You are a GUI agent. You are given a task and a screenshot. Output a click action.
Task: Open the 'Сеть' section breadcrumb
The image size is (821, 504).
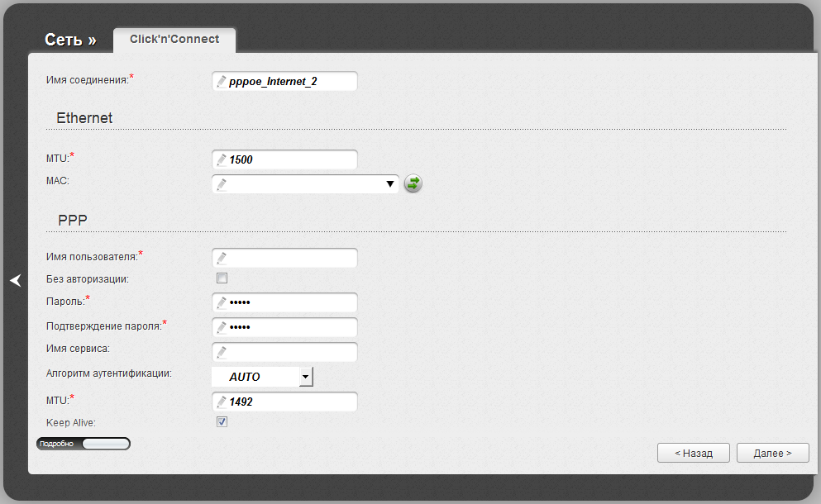point(69,40)
